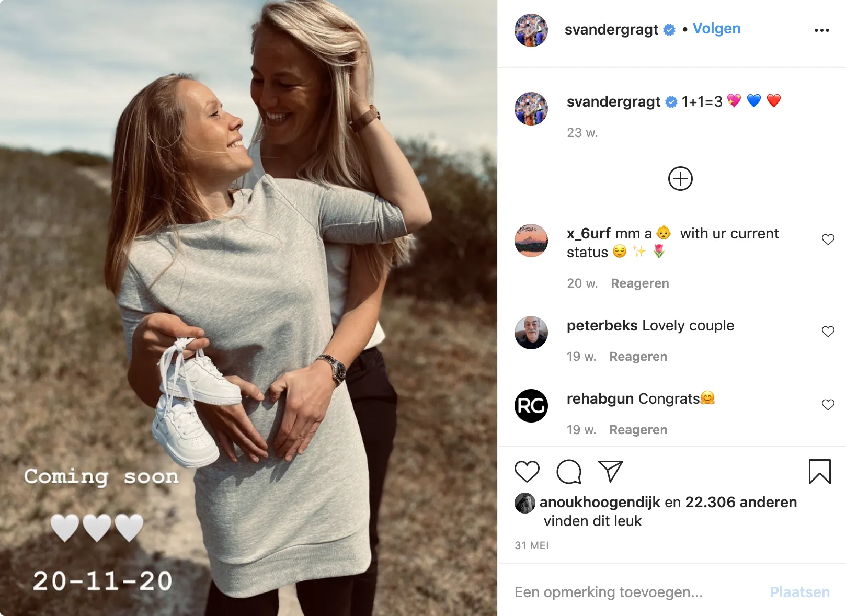Click the comment input field

point(627,592)
